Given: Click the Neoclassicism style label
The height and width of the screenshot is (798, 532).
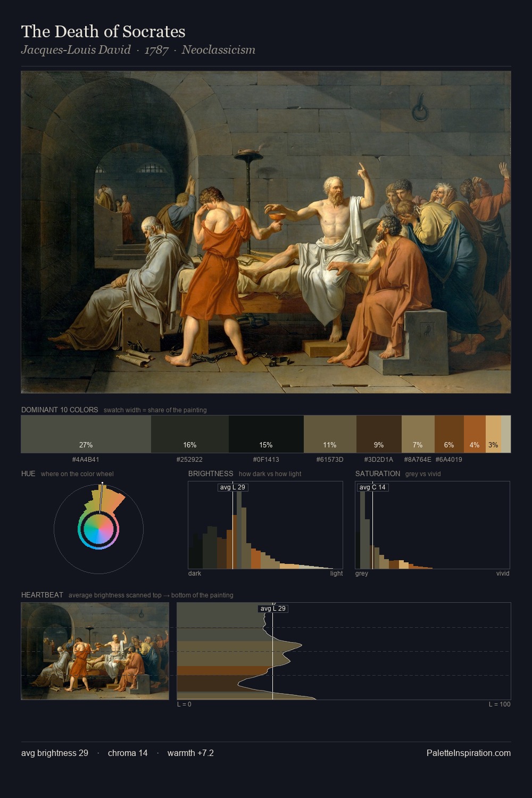Looking at the screenshot, I should point(219,50).
